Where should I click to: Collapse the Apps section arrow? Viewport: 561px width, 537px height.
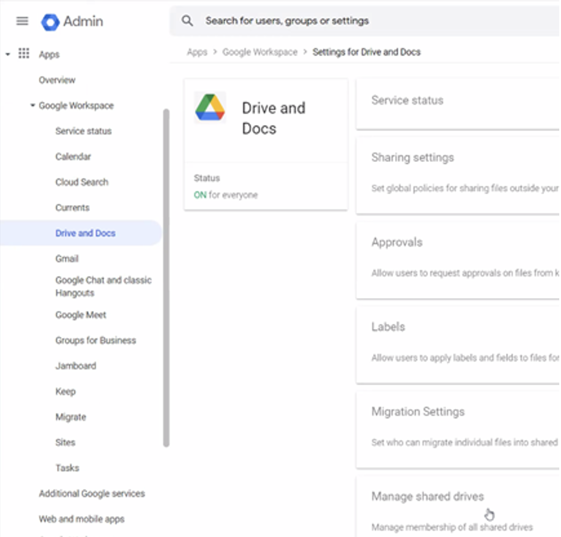[x=8, y=54]
